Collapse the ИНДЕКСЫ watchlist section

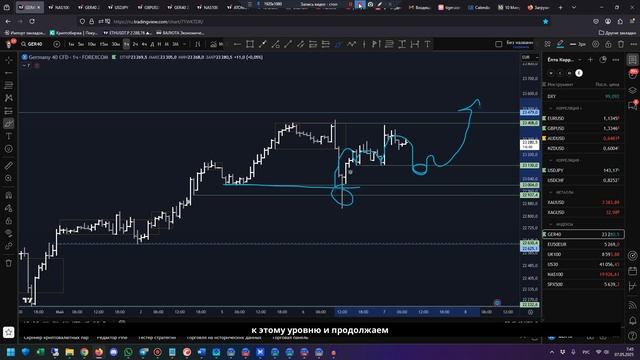[x=551, y=224]
